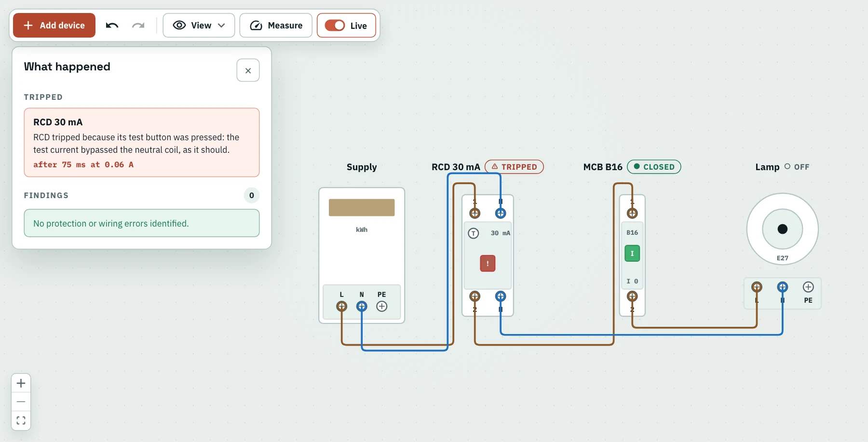
Task: Click the MCB top terminal
Action: point(632,213)
